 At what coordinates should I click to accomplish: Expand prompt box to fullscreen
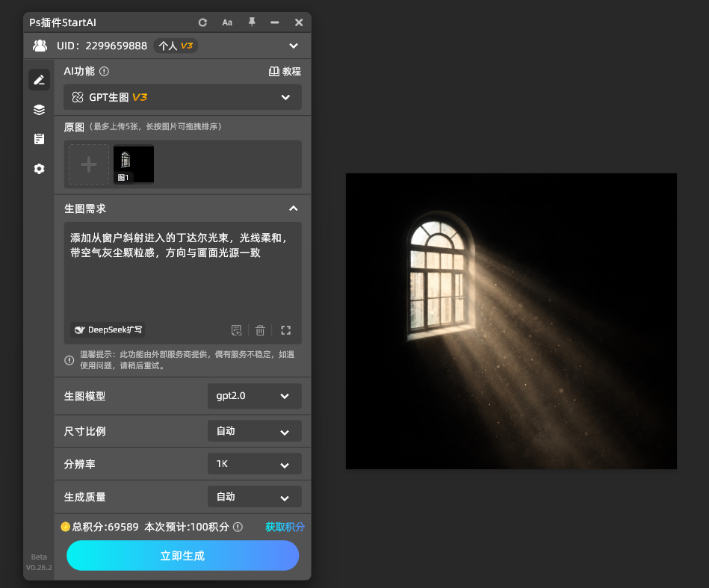285,330
